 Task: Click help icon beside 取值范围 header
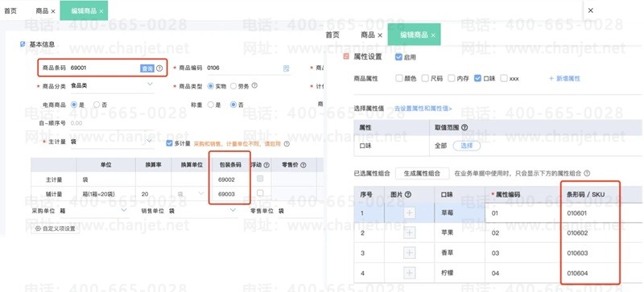click(x=464, y=128)
